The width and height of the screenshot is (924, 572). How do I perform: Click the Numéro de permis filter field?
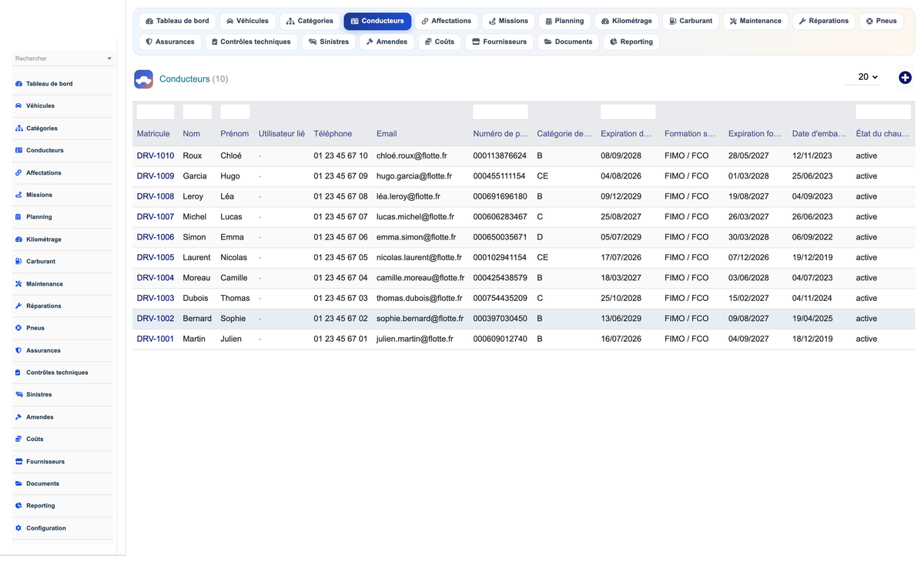coord(500,112)
